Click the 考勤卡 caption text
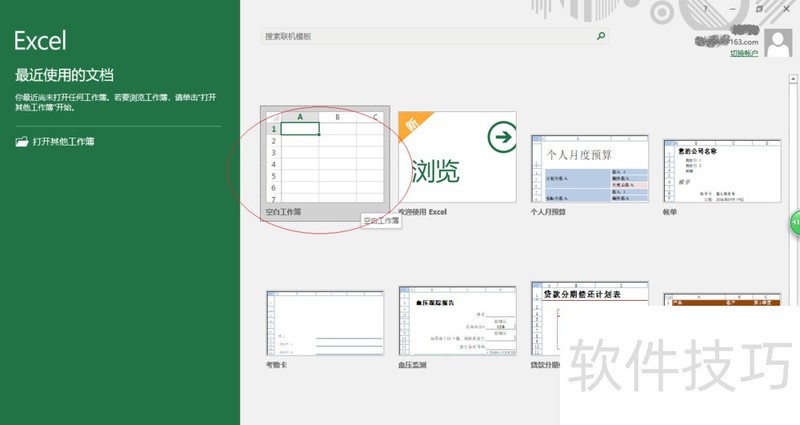The width and height of the screenshot is (800, 425). 276,365
